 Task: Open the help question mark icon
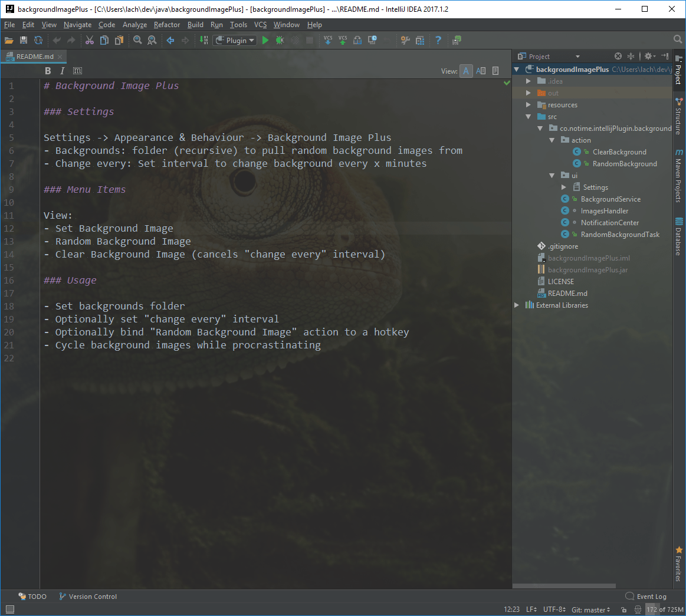coord(438,40)
